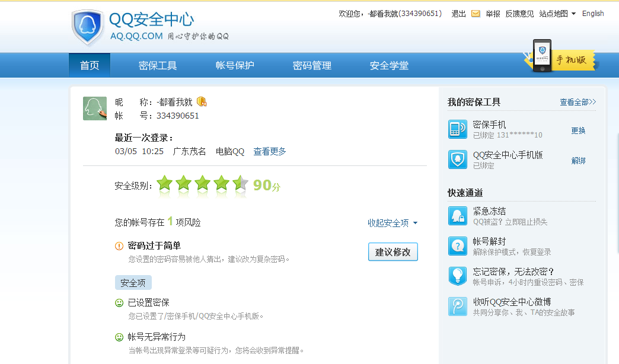Select the 安全项 label tab
The image size is (619, 364).
click(x=133, y=283)
